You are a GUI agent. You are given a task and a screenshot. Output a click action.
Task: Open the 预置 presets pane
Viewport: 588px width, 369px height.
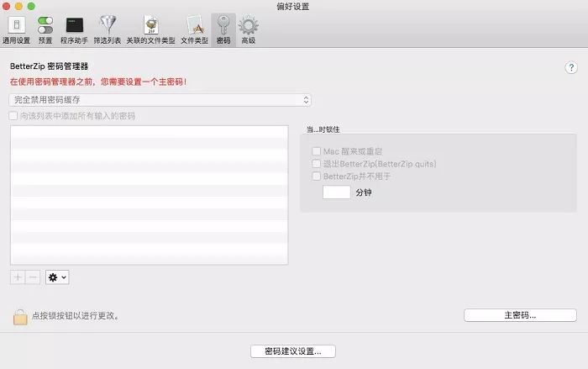pyautogui.click(x=45, y=30)
